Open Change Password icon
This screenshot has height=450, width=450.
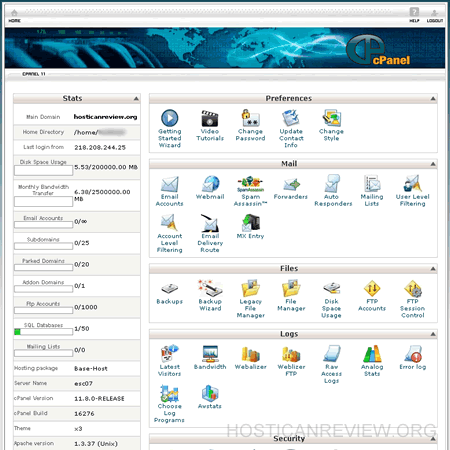(250, 118)
